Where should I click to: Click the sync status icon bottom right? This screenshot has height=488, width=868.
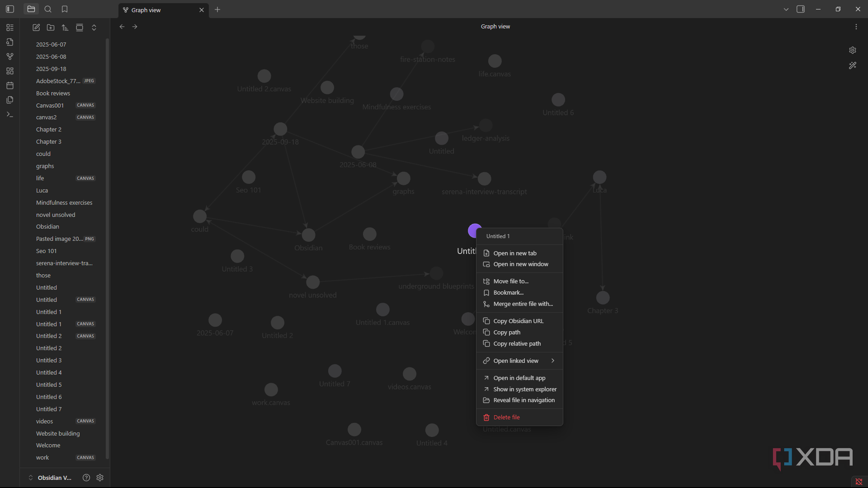pos(859,481)
